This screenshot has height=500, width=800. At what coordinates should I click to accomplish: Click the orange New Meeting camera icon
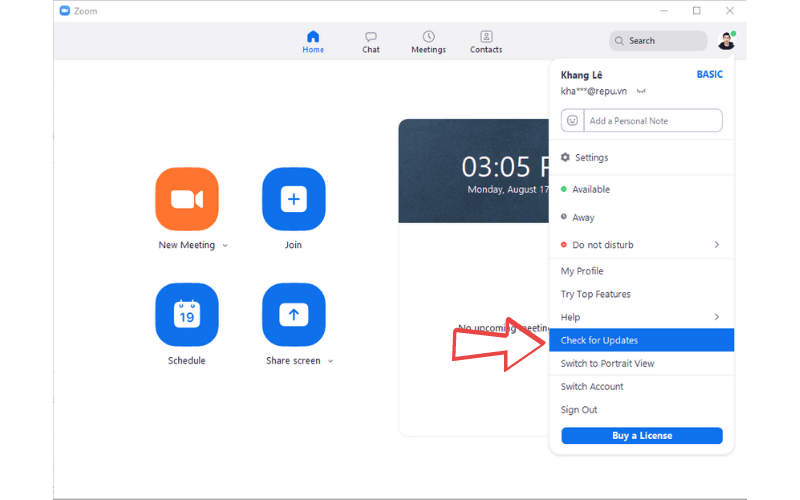pyautogui.click(x=187, y=199)
